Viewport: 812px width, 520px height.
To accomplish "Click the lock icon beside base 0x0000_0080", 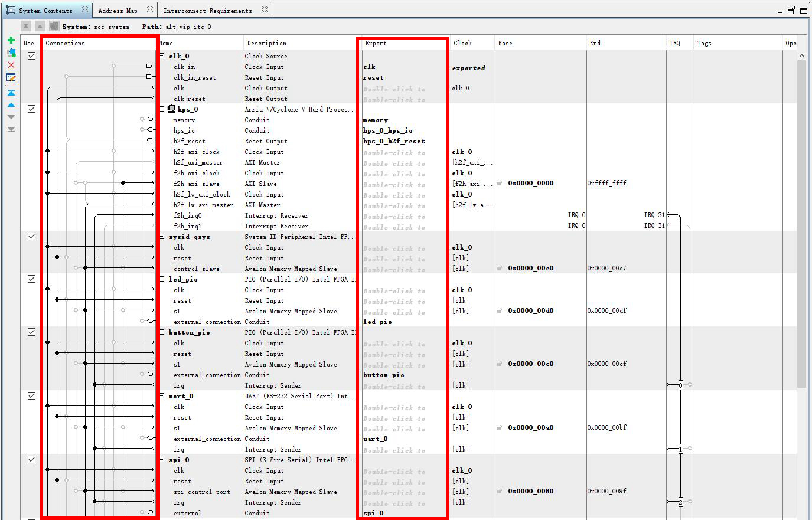I will [x=500, y=491].
